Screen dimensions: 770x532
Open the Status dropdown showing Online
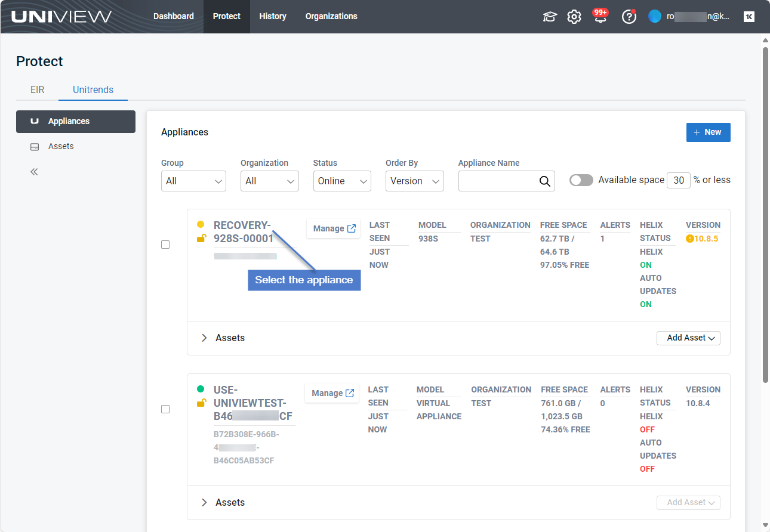pyautogui.click(x=342, y=181)
